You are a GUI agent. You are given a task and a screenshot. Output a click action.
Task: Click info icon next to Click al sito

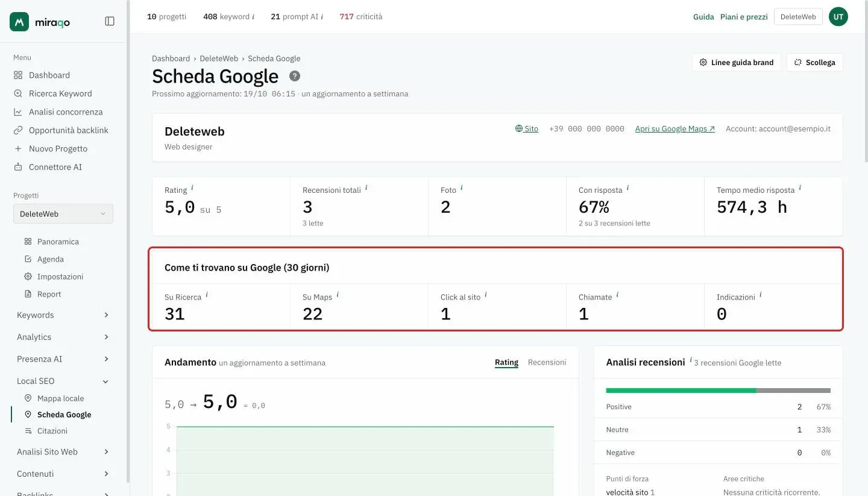(486, 295)
